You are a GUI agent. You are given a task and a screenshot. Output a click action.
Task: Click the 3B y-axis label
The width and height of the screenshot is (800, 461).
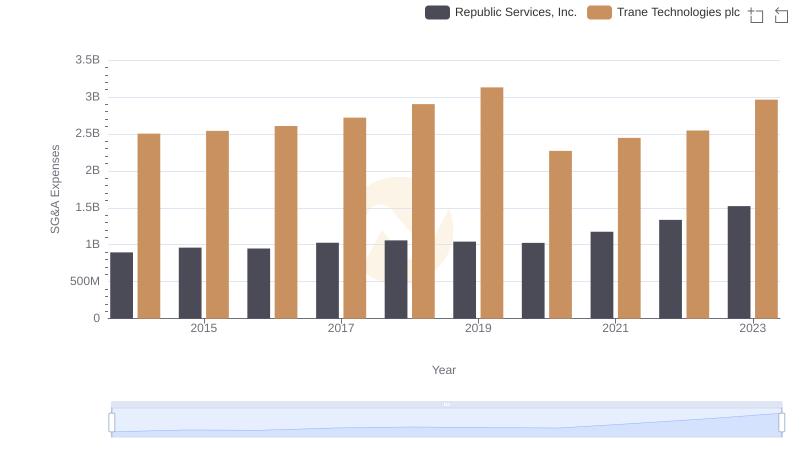point(92,97)
